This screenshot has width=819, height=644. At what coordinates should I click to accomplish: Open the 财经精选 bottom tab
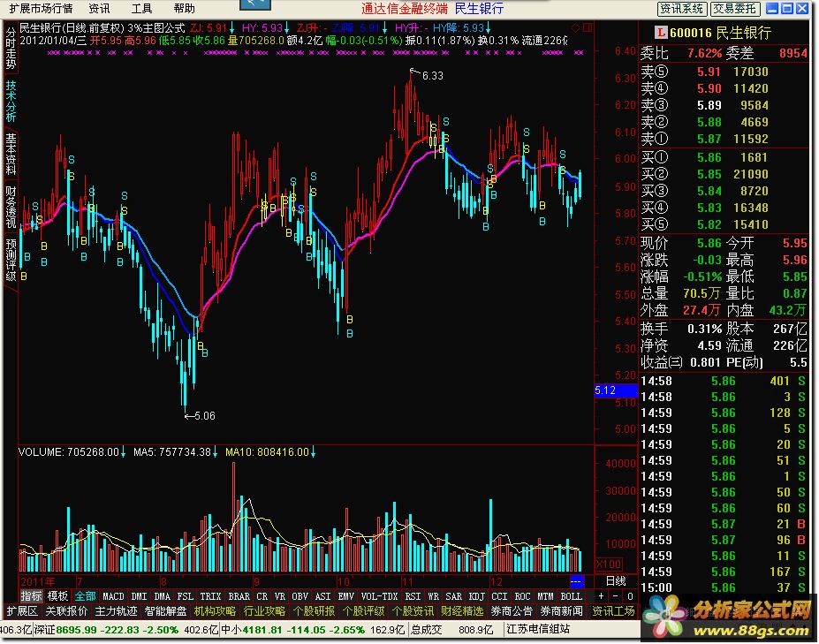pyautogui.click(x=462, y=611)
